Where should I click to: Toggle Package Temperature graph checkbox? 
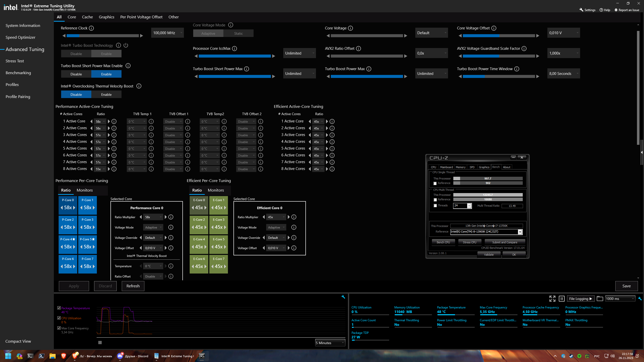(59, 308)
